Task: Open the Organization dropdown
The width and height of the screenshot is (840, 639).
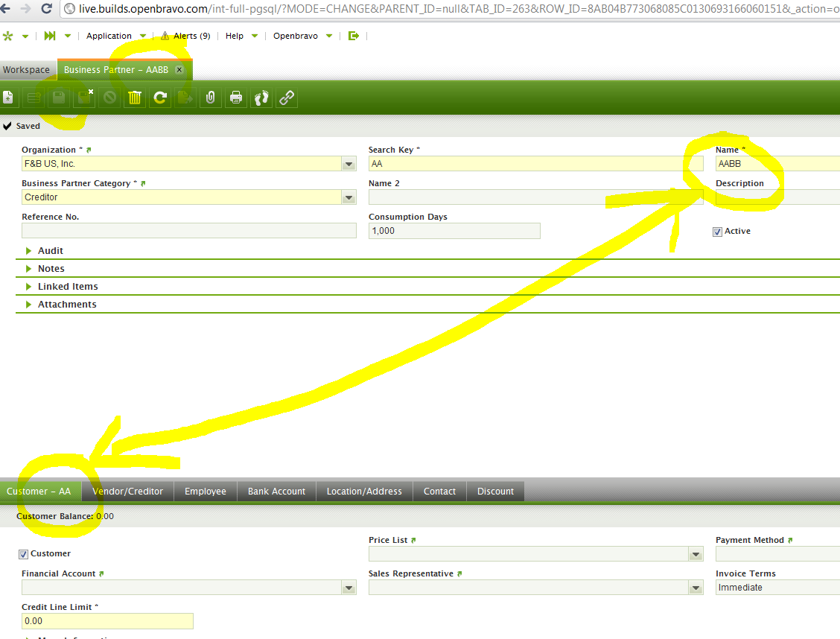Action: tap(349, 164)
